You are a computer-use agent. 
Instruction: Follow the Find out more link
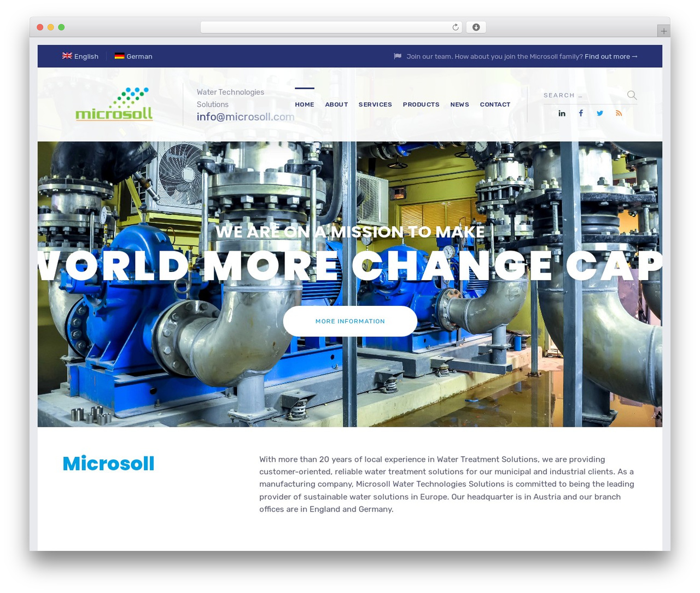tap(611, 56)
